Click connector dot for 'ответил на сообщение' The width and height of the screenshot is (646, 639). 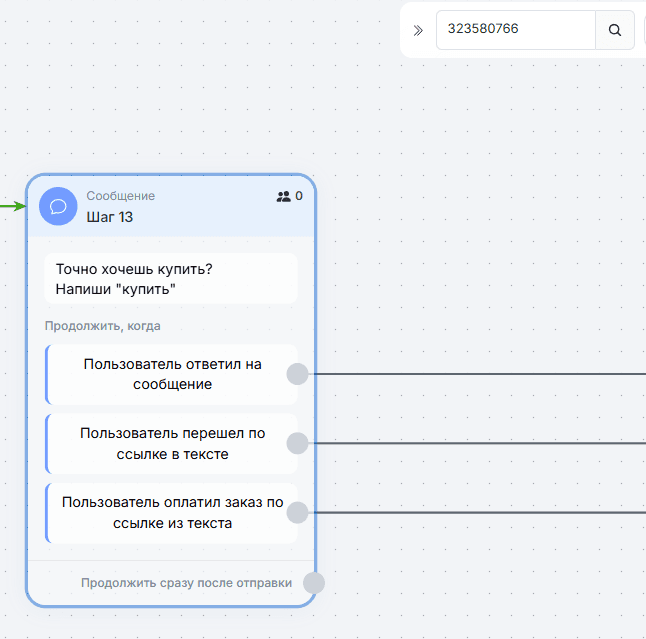pyautogui.click(x=297, y=374)
